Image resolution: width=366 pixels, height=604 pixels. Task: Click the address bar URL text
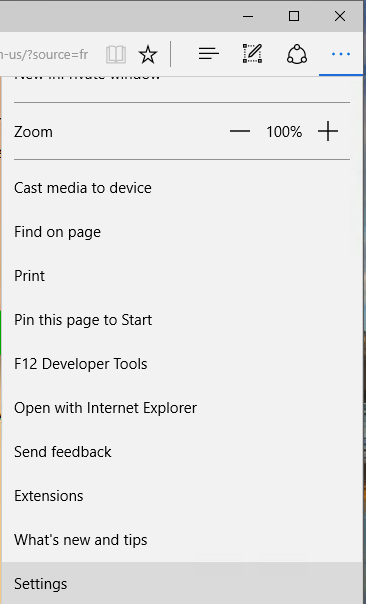click(x=44, y=55)
